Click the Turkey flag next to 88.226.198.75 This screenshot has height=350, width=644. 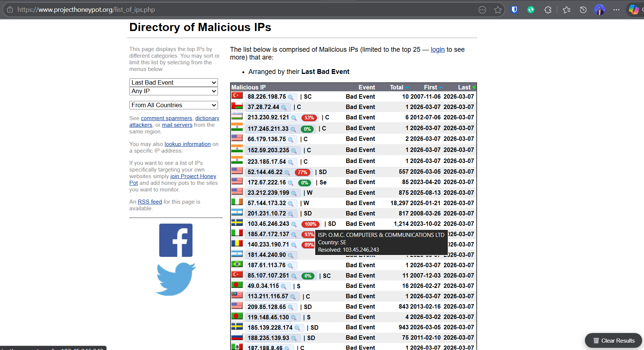pyautogui.click(x=237, y=96)
